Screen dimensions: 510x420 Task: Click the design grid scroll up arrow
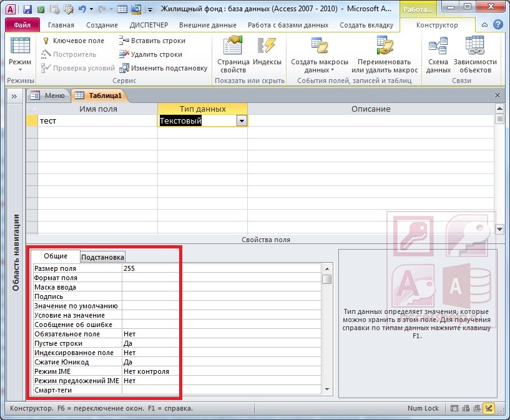[x=499, y=109]
